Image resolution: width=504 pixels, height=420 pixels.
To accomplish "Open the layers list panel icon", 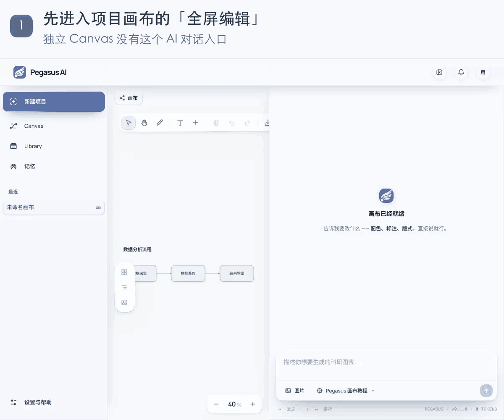I will click(124, 287).
